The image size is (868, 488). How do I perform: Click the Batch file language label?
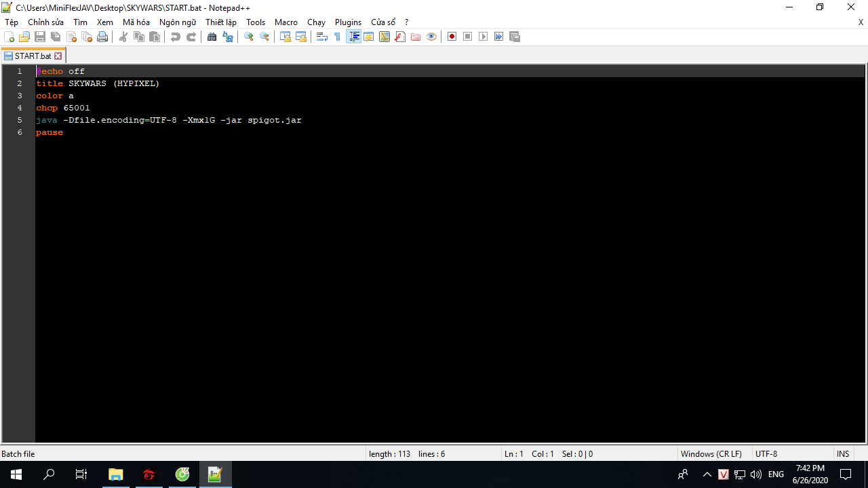pos(18,454)
